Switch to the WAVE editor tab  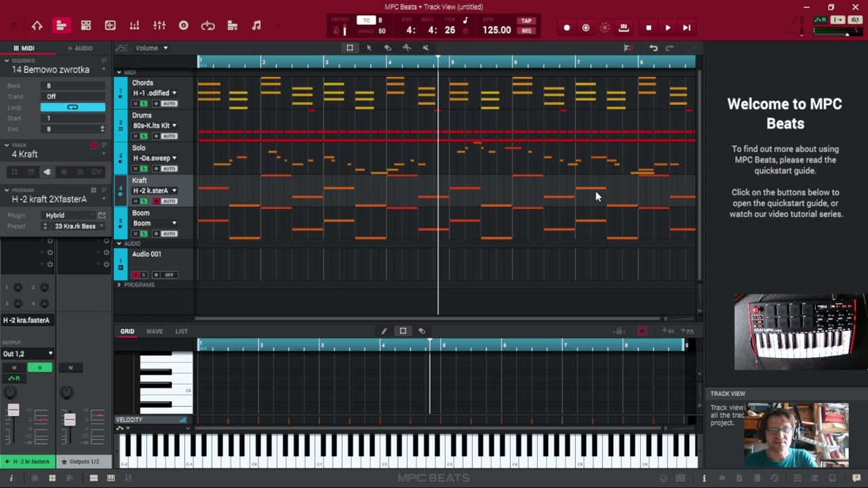pos(155,331)
